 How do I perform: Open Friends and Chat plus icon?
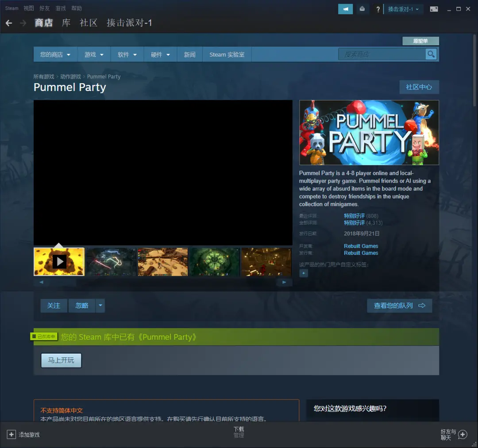click(x=463, y=435)
